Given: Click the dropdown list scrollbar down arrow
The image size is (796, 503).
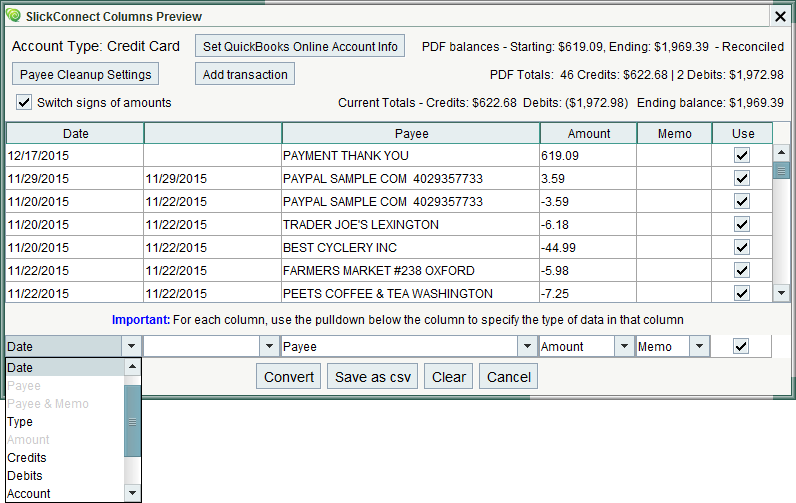Looking at the screenshot, I should click(x=132, y=494).
